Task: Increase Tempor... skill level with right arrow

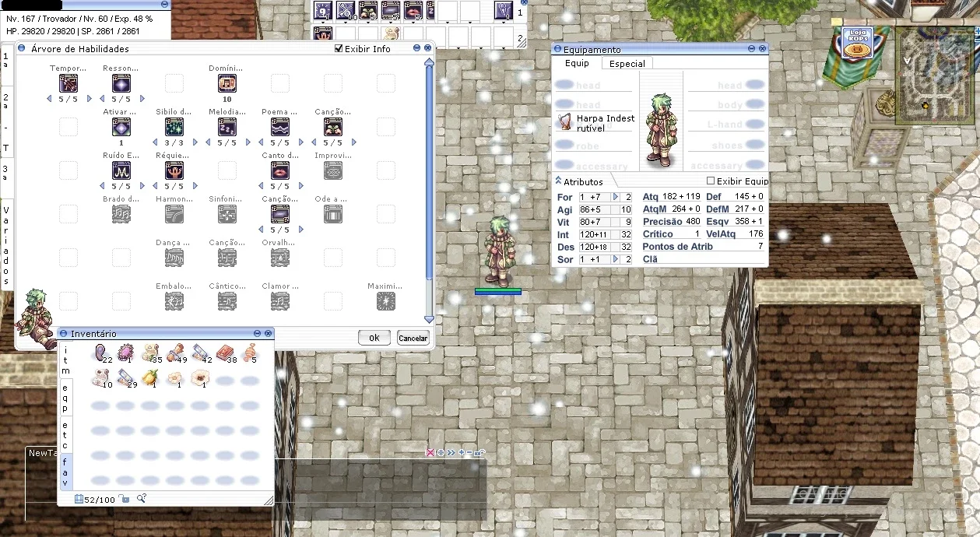Action: (89, 99)
